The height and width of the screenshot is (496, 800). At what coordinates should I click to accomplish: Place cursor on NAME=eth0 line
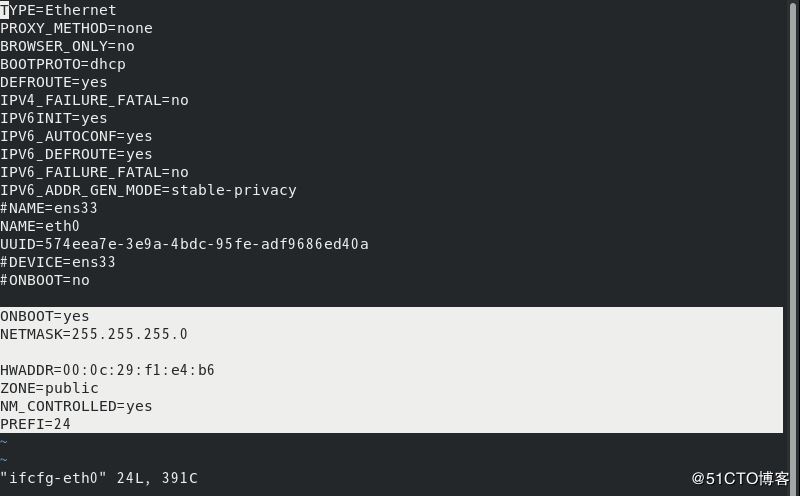pyautogui.click(x=40, y=226)
